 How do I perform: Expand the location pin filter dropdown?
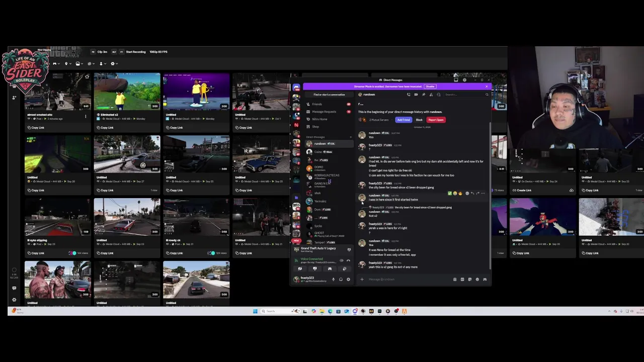(68, 64)
